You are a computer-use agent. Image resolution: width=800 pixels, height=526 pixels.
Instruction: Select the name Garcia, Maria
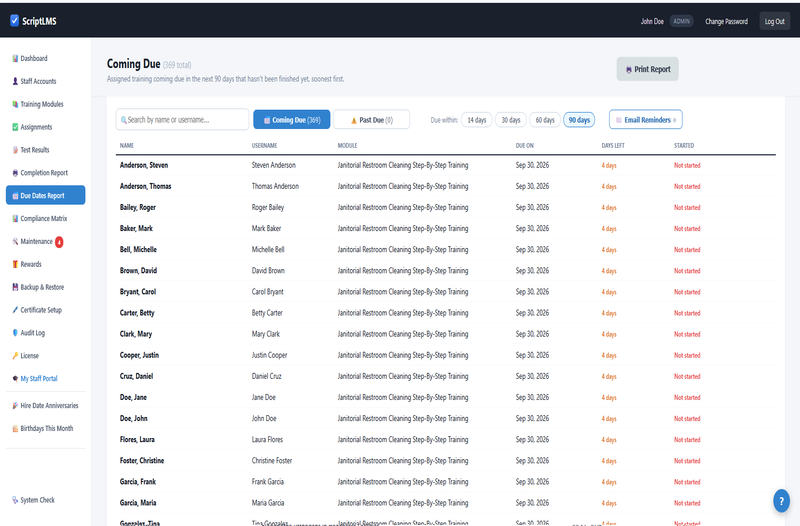(x=138, y=503)
